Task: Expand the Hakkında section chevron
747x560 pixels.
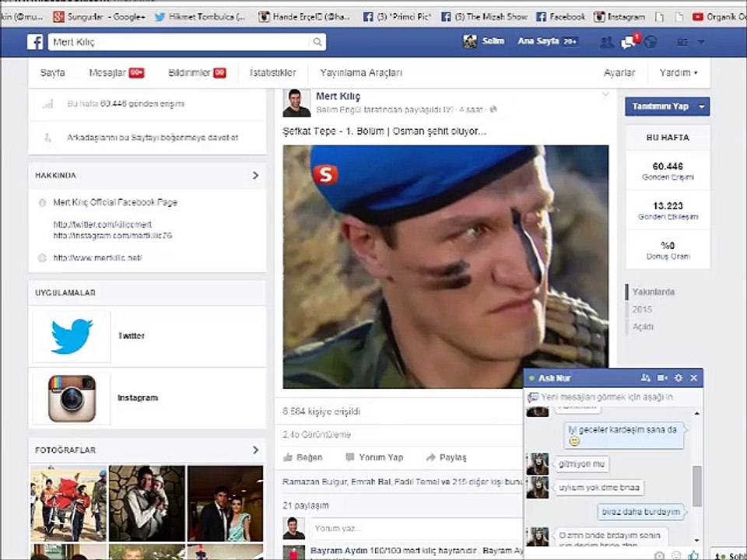Action: [x=255, y=175]
